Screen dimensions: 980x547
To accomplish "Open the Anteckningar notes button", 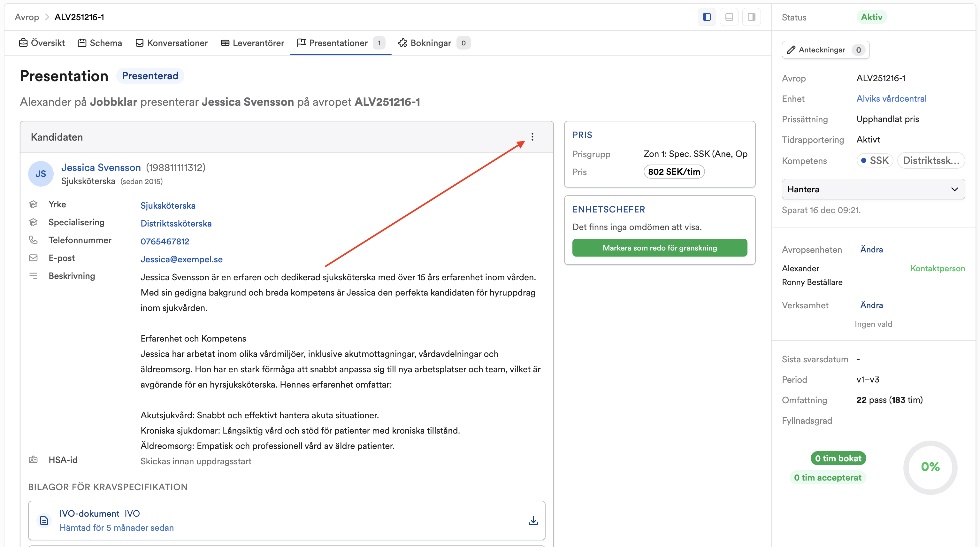I will (825, 50).
